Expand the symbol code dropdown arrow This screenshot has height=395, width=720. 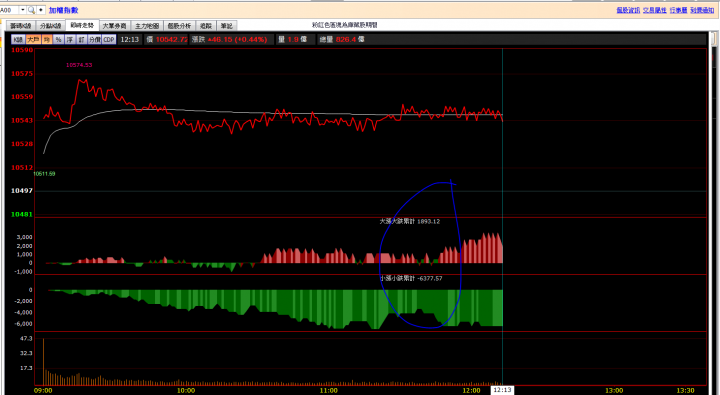(23, 10)
